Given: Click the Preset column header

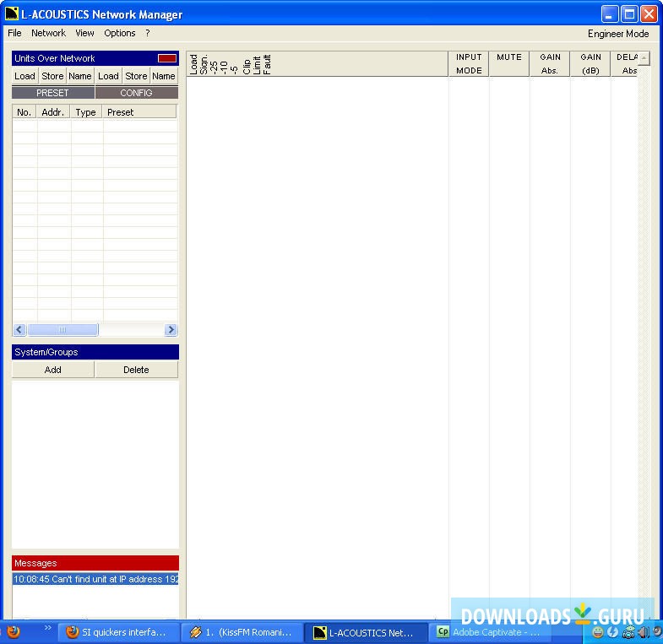Looking at the screenshot, I should [x=139, y=112].
